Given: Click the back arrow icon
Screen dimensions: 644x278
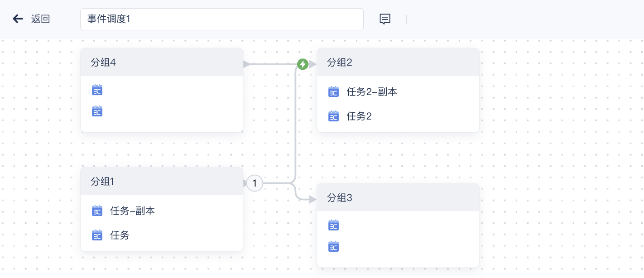Looking at the screenshot, I should (18, 19).
